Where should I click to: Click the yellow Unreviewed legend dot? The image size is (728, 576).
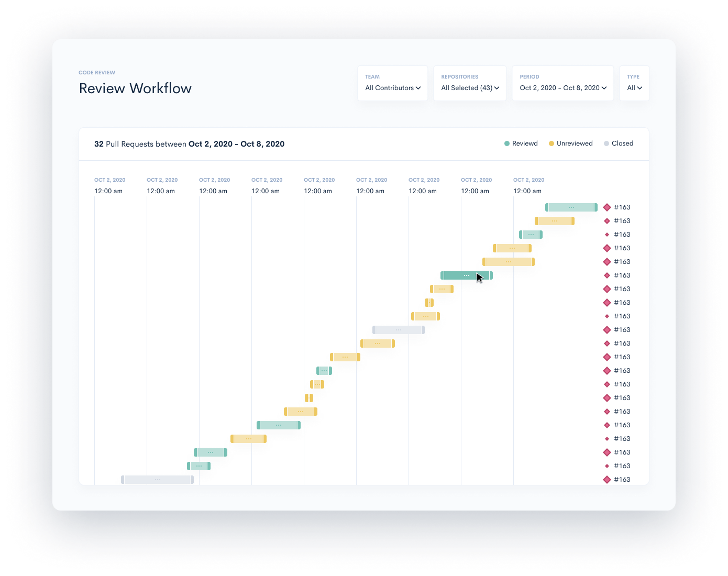pos(550,143)
